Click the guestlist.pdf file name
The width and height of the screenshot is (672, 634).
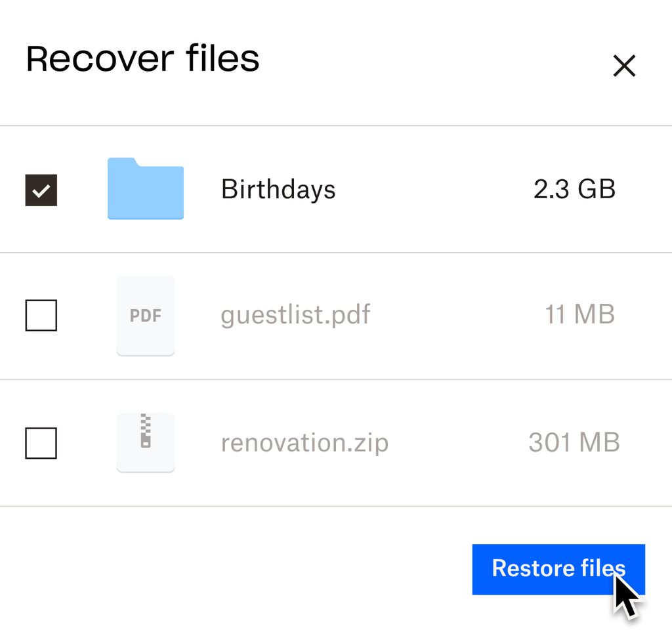pos(295,316)
